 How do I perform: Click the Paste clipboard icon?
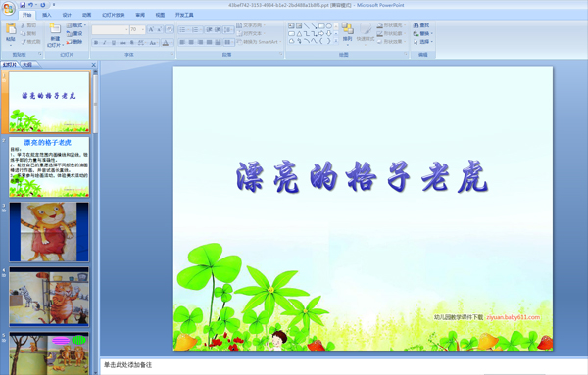click(x=11, y=28)
